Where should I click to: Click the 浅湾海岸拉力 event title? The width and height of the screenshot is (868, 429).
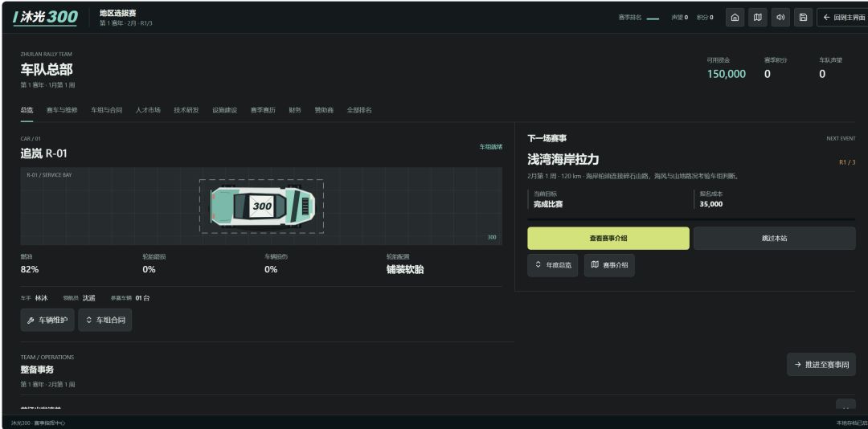click(563, 159)
